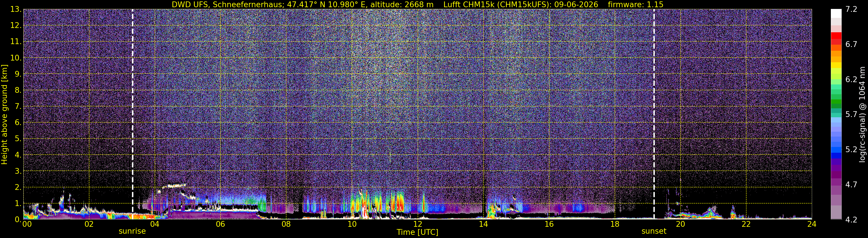The width and height of the screenshot is (868, 238).
Task: Click the height axis tick '7.'
Action: click(18, 107)
